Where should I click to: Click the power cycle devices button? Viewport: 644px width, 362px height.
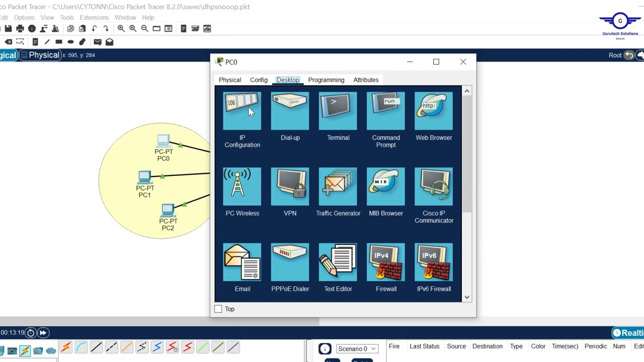tap(31, 332)
